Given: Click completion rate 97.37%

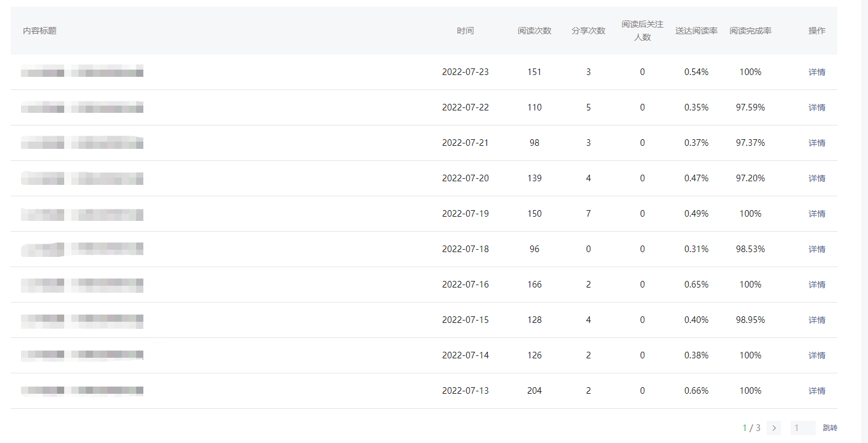Looking at the screenshot, I should 750,143.
